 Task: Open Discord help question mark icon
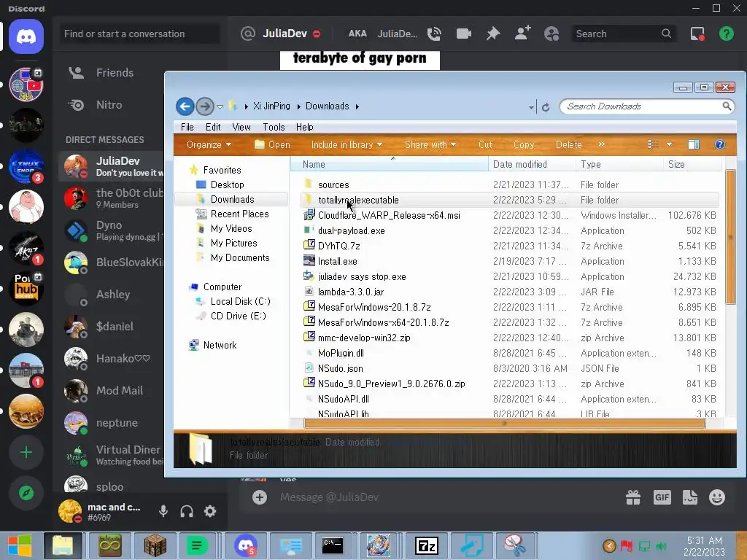pyautogui.click(x=727, y=34)
